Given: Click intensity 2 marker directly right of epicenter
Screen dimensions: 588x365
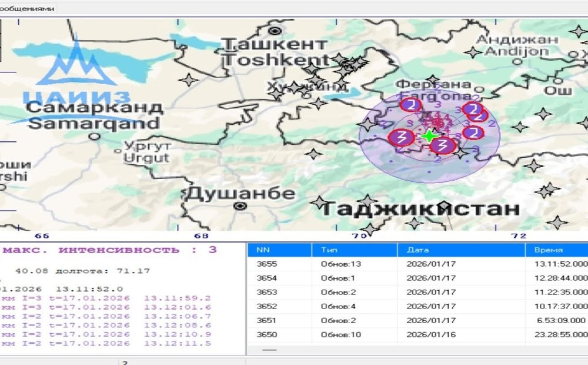Looking at the screenshot, I should (472, 132).
